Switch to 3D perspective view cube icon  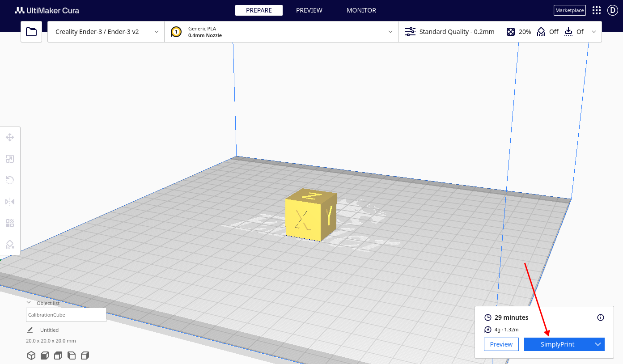31,356
